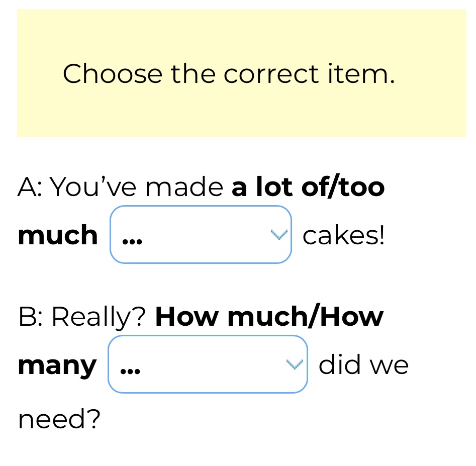This screenshot has height=466, width=476.
Task: Open the first answer dropdown after 'much'
Action: coord(201,234)
